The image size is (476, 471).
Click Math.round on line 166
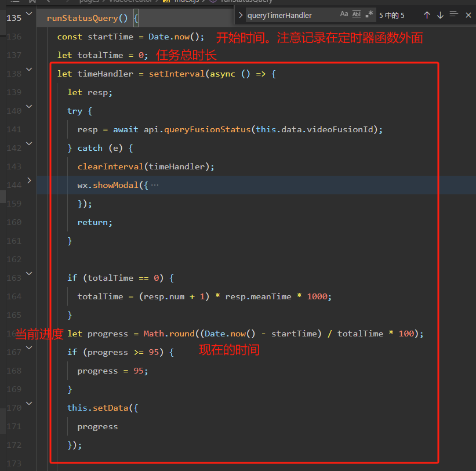tap(169, 334)
